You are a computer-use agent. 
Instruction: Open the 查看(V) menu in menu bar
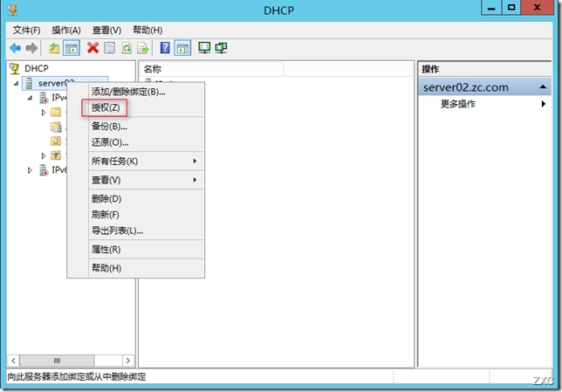pos(106,31)
